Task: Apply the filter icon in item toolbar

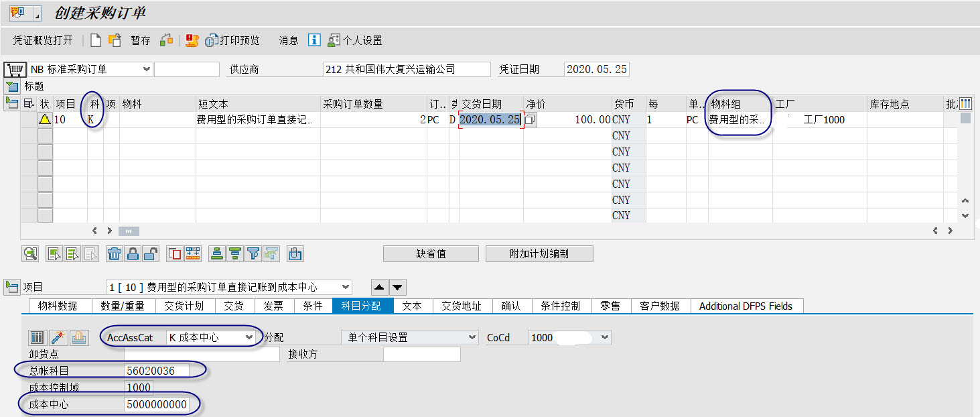Action: pos(254,253)
